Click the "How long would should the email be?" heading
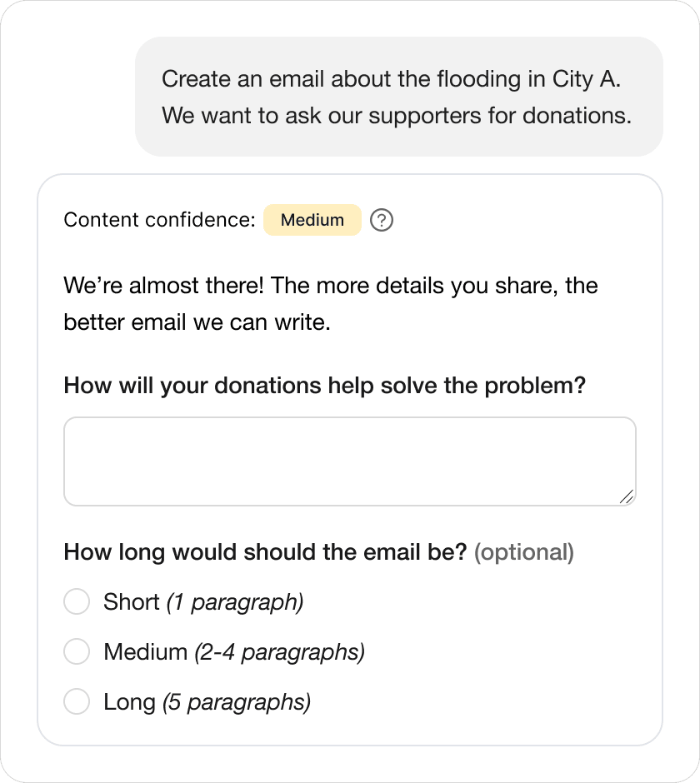 265,552
